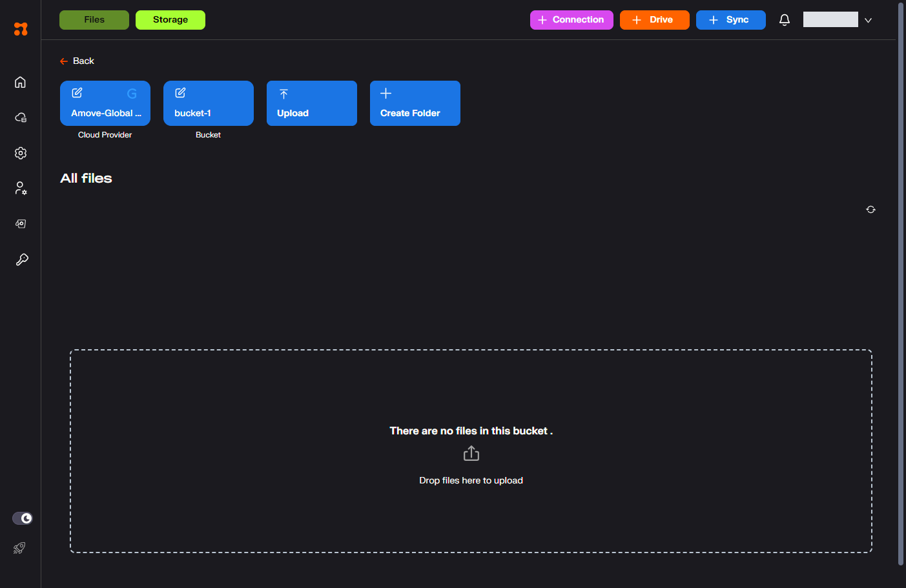Open user management sidebar icon
The width and height of the screenshot is (906, 588).
point(21,188)
